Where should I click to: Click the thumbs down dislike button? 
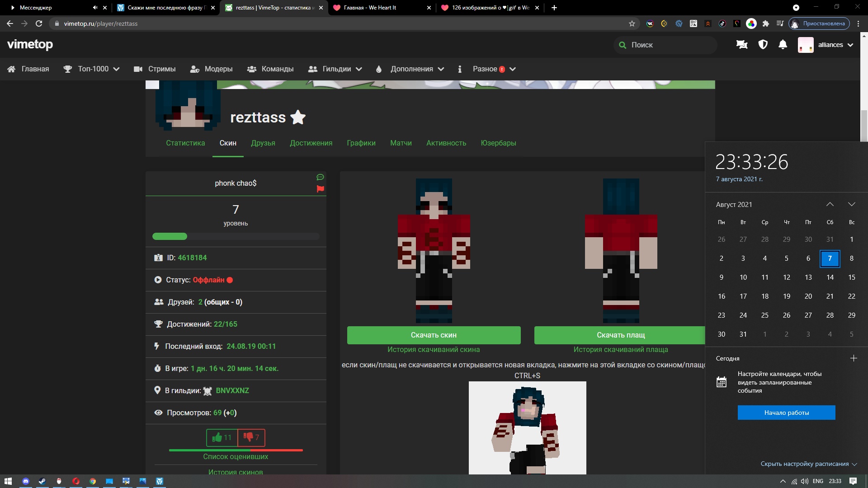(x=251, y=437)
